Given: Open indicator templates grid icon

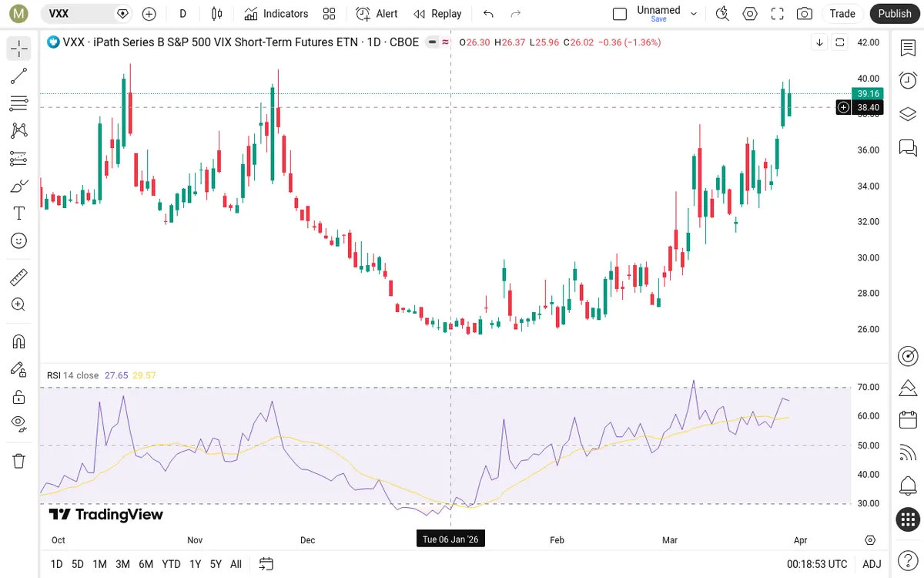Looking at the screenshot, I should pyautogui.click(x=330, y=14).
